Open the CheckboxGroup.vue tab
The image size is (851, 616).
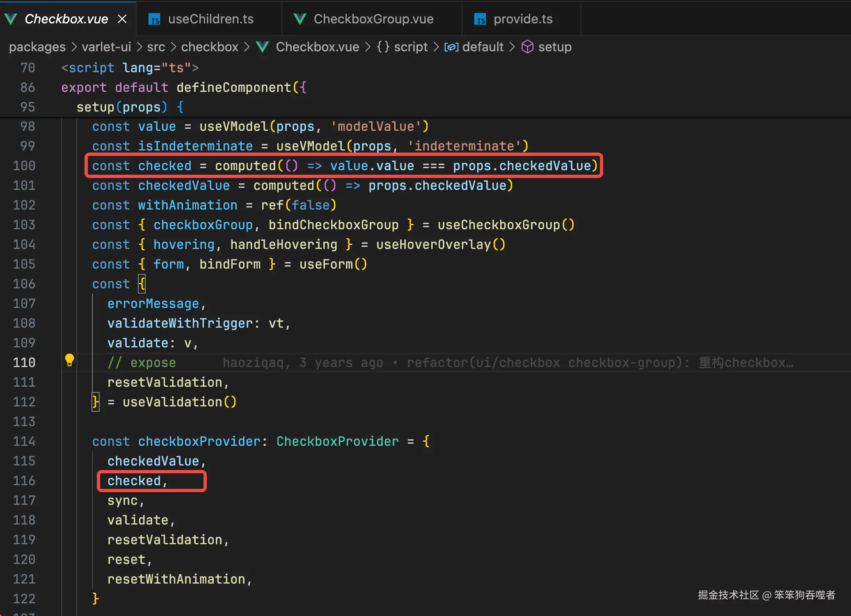click(x=373, y=19)
